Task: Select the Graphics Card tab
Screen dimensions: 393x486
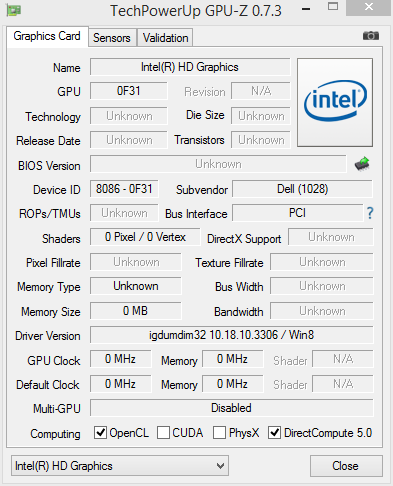Action: pos(47,36)
